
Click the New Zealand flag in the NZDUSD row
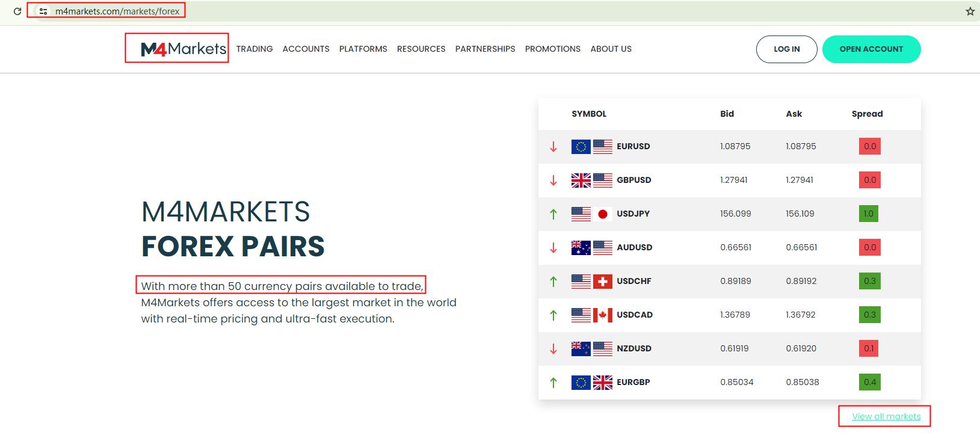click(581, 348)
